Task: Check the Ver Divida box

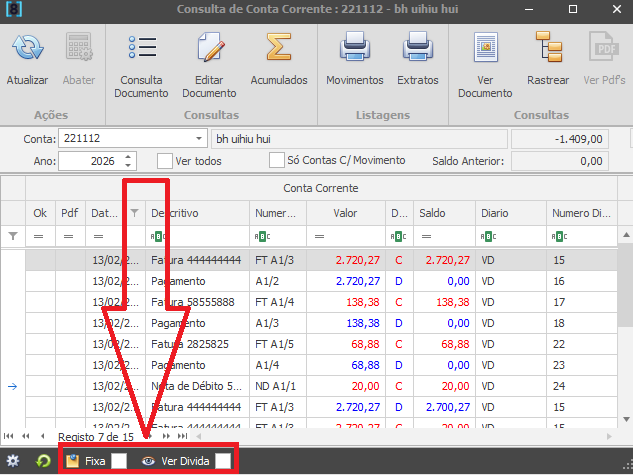Action: 223,461
